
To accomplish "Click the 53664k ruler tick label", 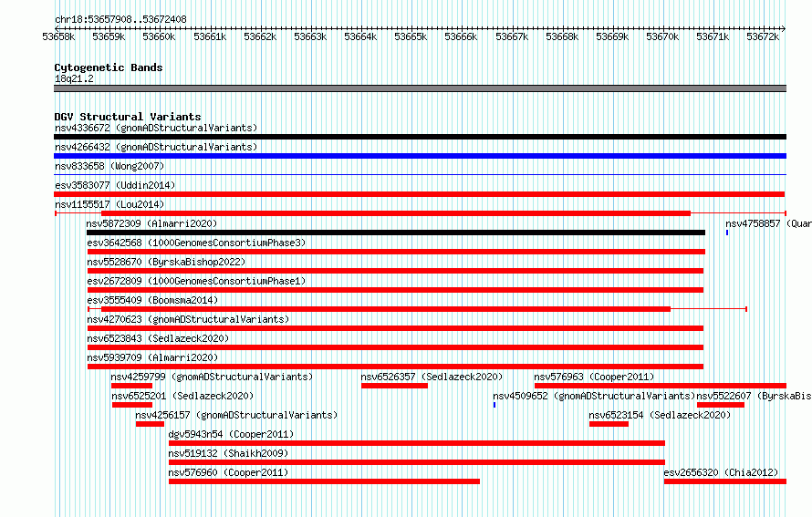I will (x=360, y=36).
